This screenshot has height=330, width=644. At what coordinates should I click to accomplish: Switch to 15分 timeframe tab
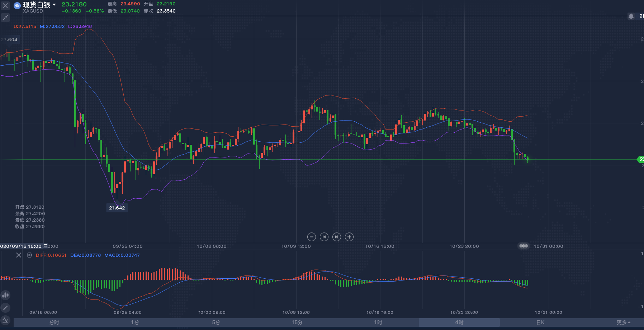tap(297, 322)
